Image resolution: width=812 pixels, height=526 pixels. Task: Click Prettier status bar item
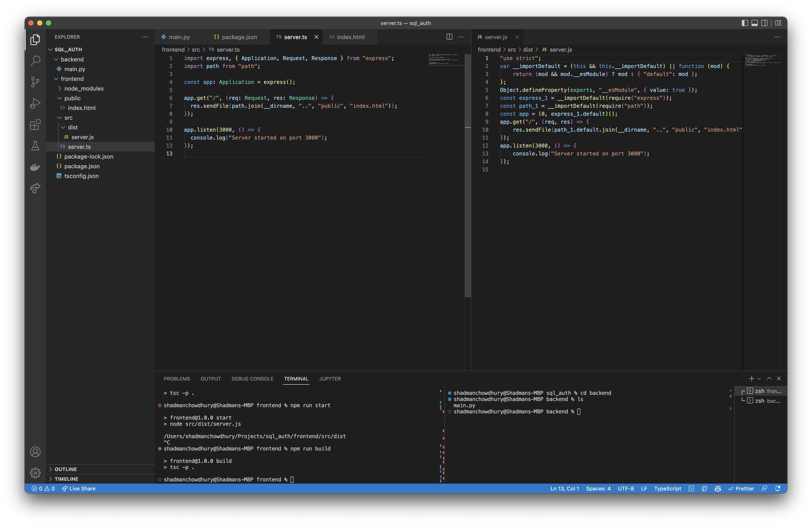[741, 488]
